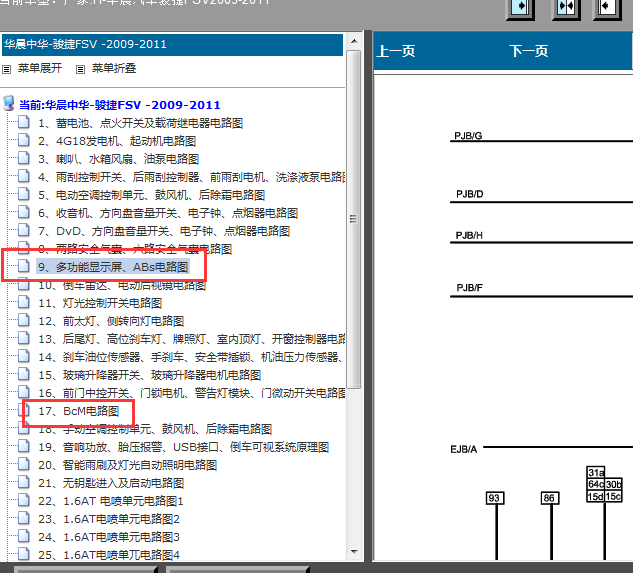Open 24、1.6AT电喷单元电路图3
Screen dimensions: 633x573
109,537
